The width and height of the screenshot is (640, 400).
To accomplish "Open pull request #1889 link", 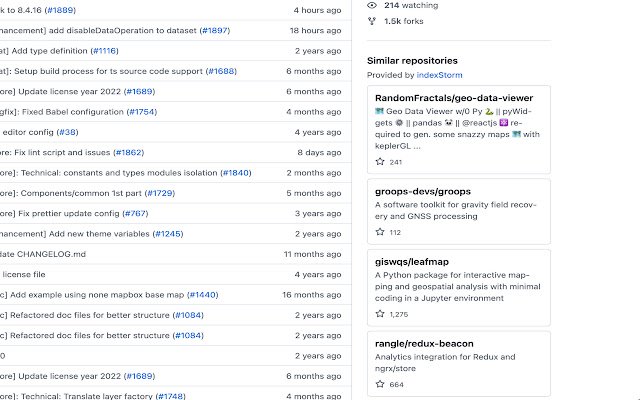I will (x=60, y=10).
